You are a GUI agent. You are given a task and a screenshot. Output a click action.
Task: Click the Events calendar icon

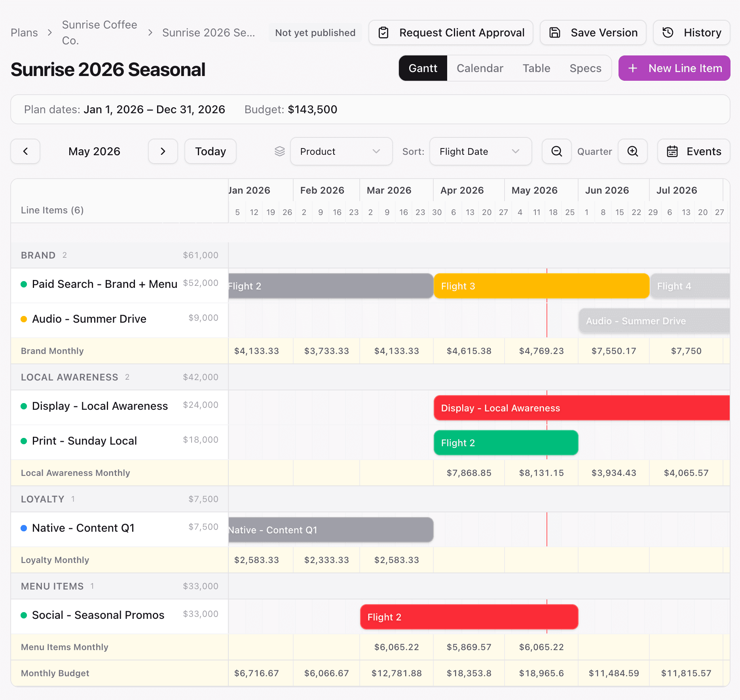tap(672, 151)
